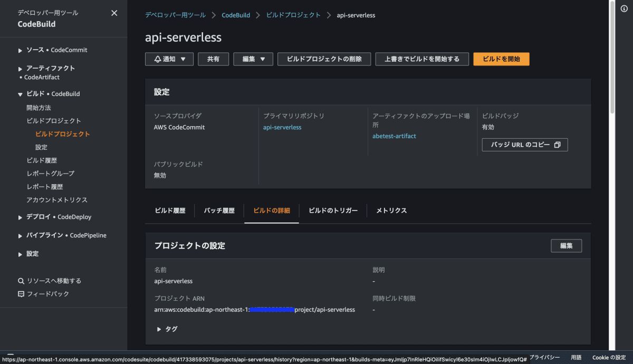Open 開始方法 in the sidebar
Viewport: 633px width, 364px height.
pos(39,108)
